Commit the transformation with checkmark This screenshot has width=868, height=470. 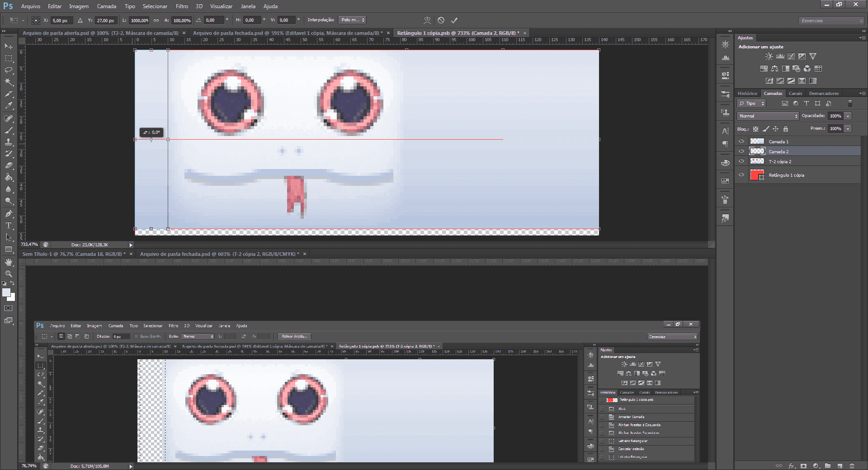pyautogui.click(x=454, y=20)
